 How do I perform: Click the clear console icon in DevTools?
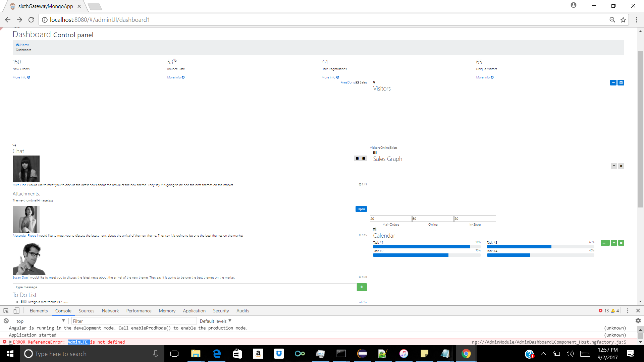click(x=6, y=321)
